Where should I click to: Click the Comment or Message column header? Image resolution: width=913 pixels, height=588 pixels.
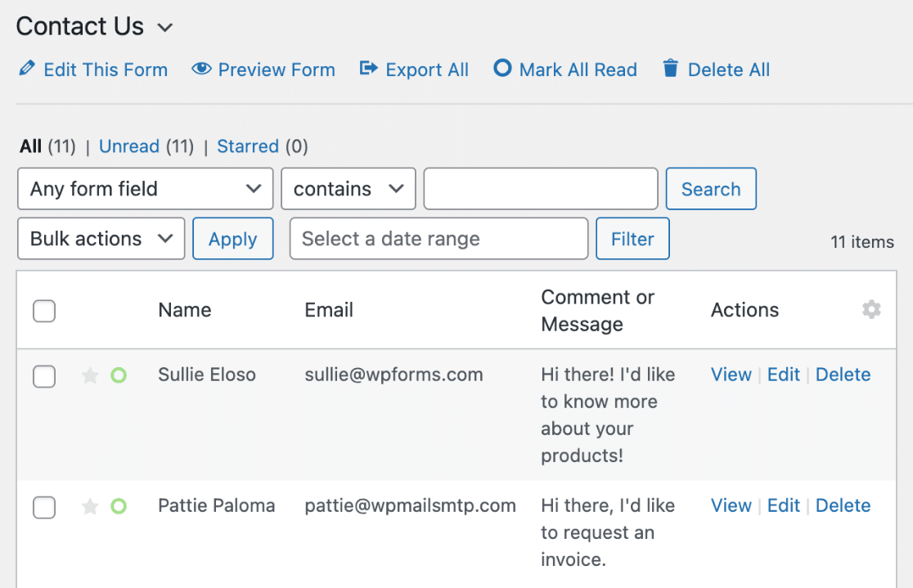coord(597,310)
